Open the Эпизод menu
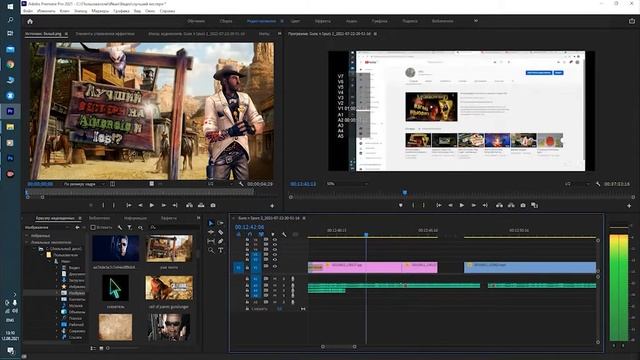640x360 pixels. pyautogui.click(x=80, y=11)
